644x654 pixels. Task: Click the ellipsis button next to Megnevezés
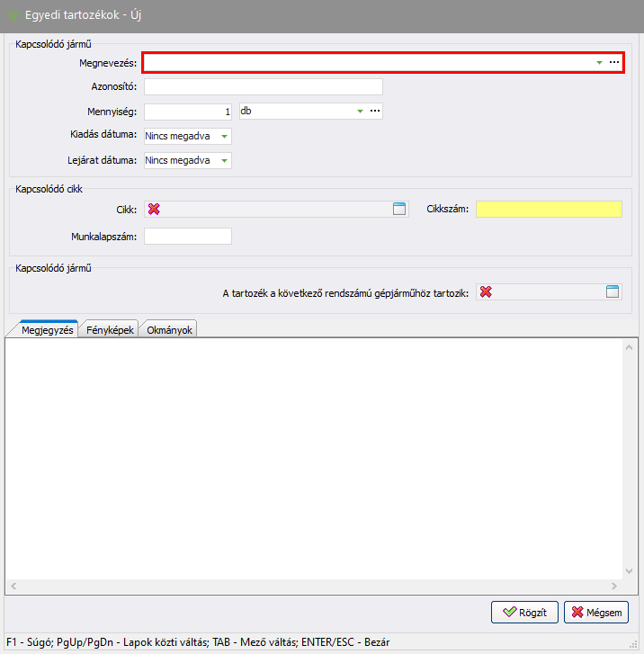[614, 62]
